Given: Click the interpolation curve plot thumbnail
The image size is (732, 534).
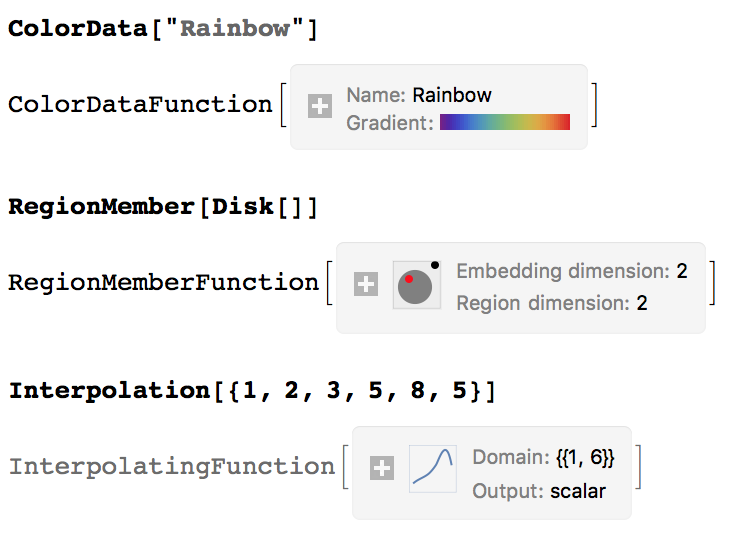Looking at the screenshot, I should coord(433,469).
